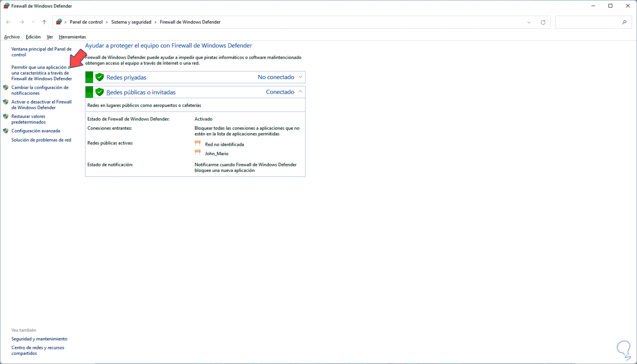
Task: Click shield icon beside Cambiar la configuración
Action: click(6, 88)
